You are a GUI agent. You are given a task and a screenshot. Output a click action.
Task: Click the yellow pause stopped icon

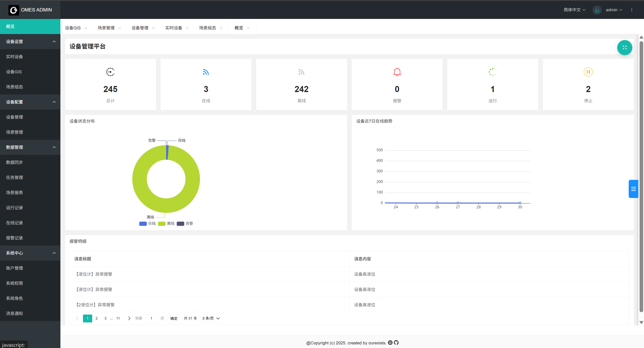pyautogui.click(x=588, y=72)
